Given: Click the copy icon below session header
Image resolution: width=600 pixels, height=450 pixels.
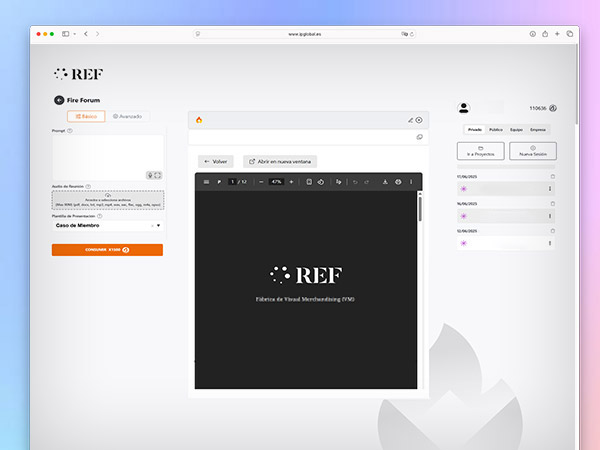Looking at the screenshot, I should point(420,137).
